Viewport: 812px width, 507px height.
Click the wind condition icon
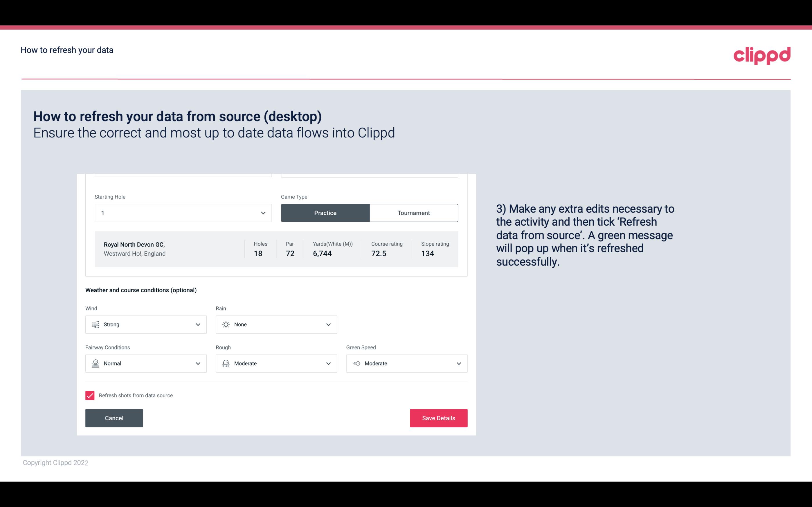click(x=95, y=324)
